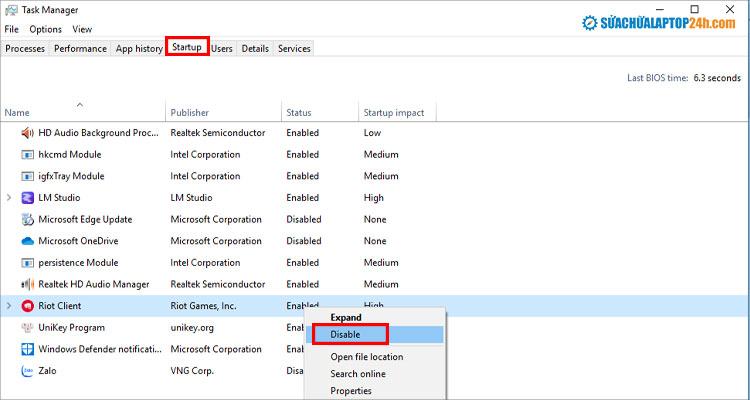
Task: Switch to the Performance tab
Action: click(80, 49)
